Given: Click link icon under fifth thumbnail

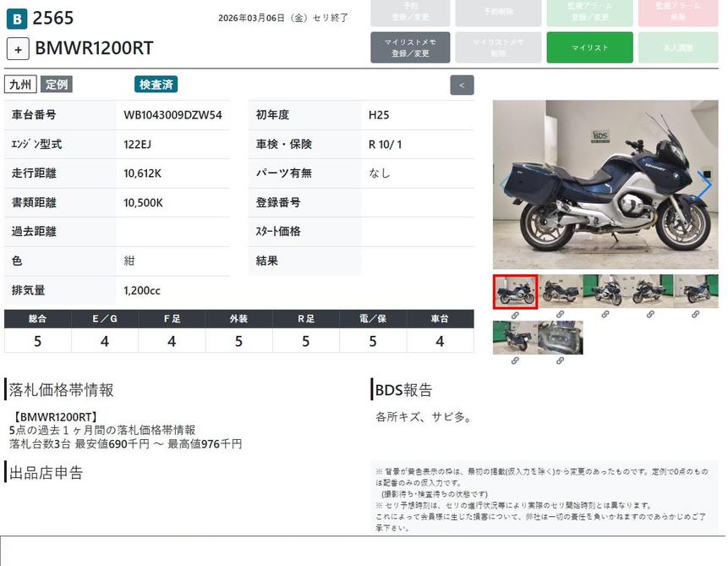Looking at the screenshot, I should [x=696, y=315].
